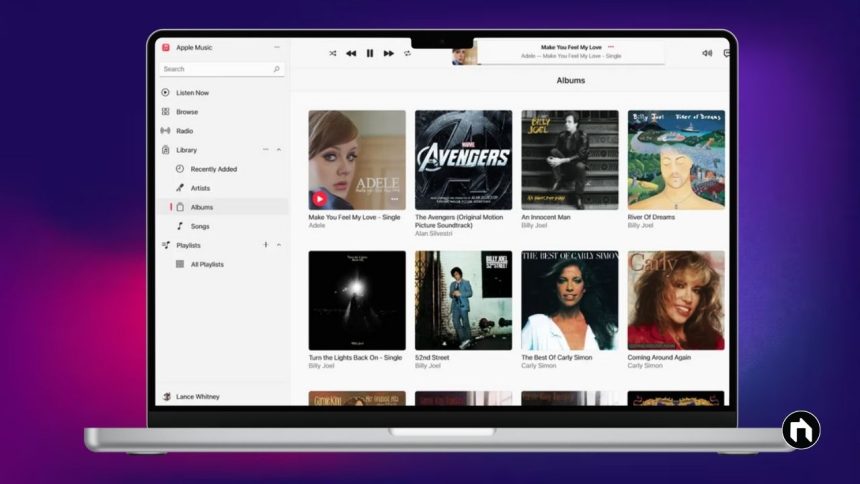This screenshot has width=860, height=484.
Task: Open River Of Dreams album cover
Action: click(676, 160)
